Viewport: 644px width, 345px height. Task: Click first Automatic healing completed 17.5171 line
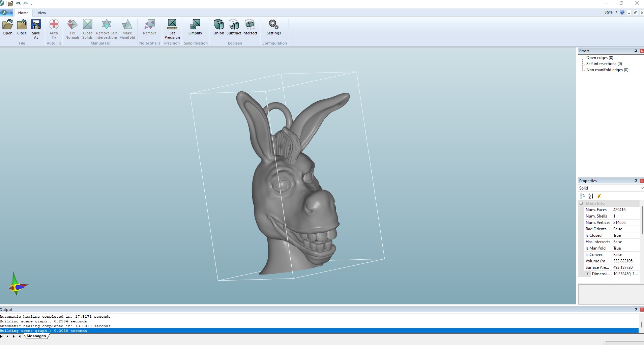pos(55,317)
